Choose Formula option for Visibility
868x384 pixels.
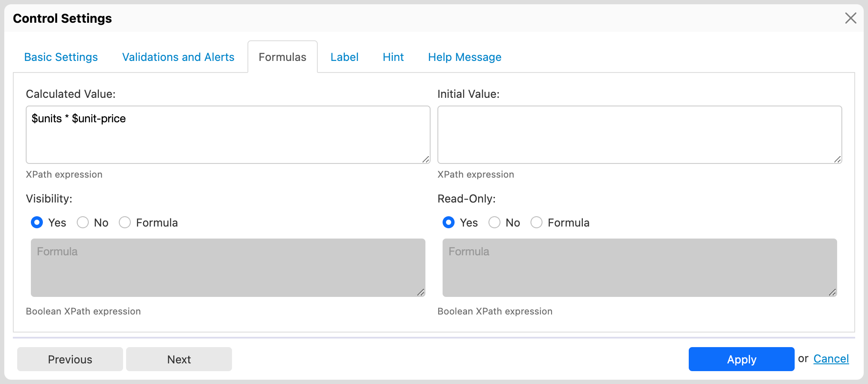(x=125, y=222)
